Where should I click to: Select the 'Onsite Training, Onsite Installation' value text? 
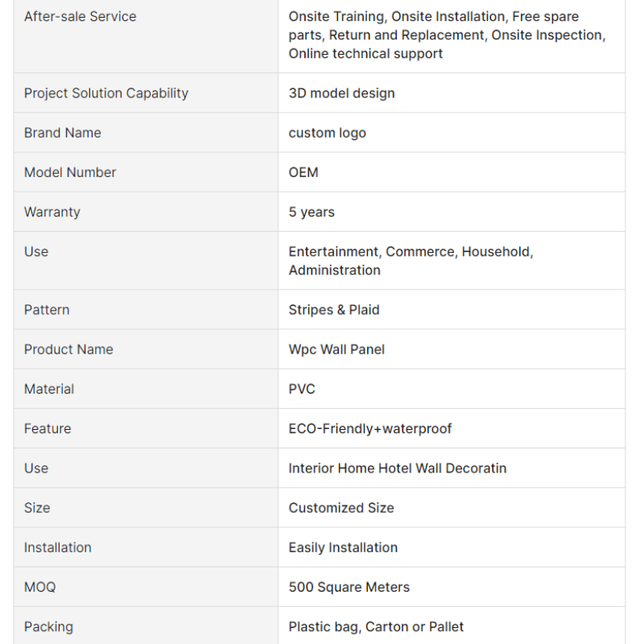[397, 16]
